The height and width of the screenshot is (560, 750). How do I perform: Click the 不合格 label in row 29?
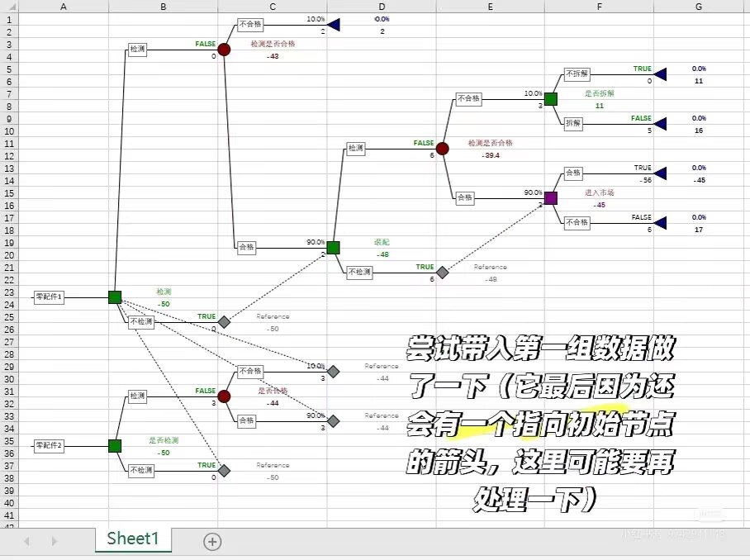click(x=250, y=371)
